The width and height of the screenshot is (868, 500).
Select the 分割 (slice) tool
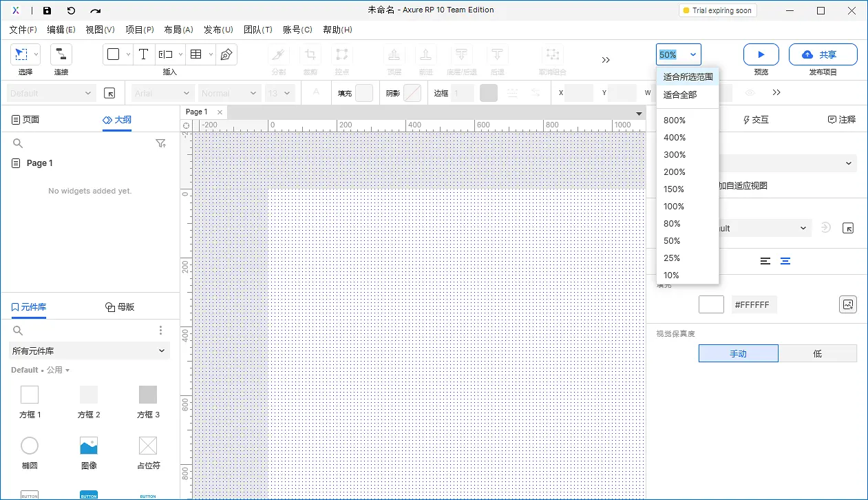point(278,55)
